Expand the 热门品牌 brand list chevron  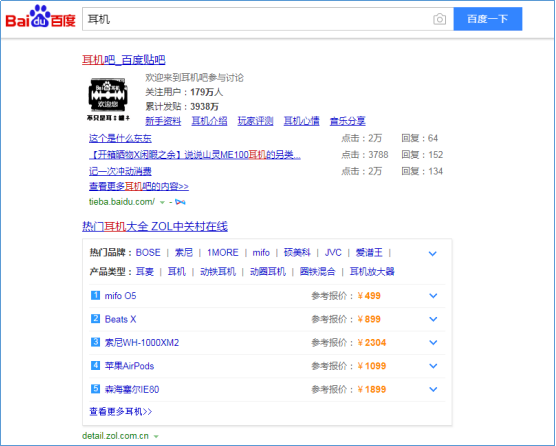(432, 253)
